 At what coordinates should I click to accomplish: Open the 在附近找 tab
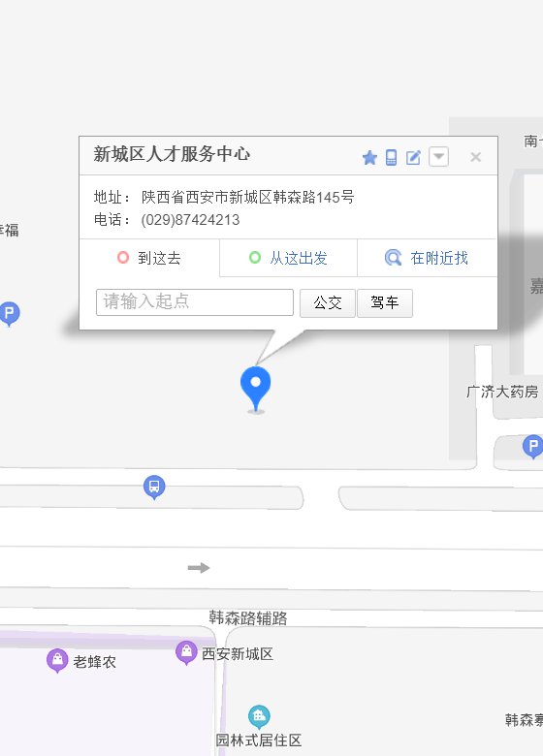click(x=427, y=258)
